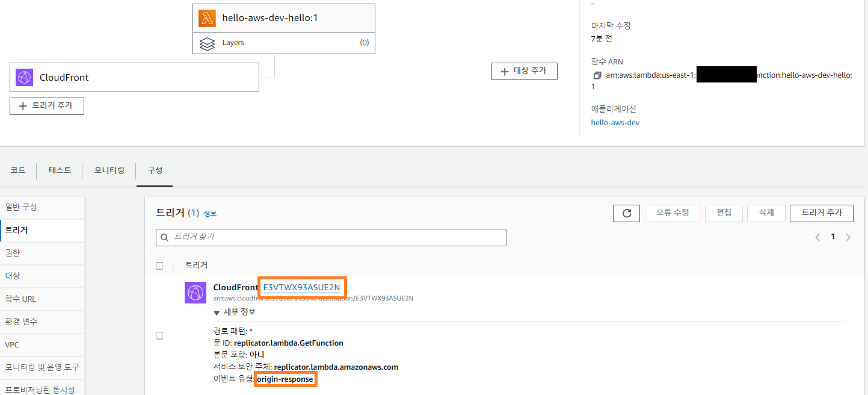Open the 테스트 tab

point(60,170)
